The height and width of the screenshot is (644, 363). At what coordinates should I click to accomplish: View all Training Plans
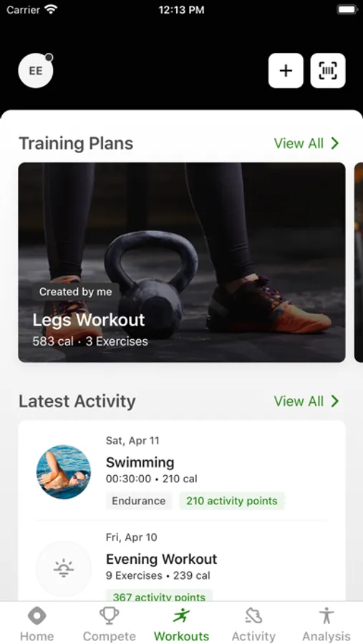(x=299, y=143)
